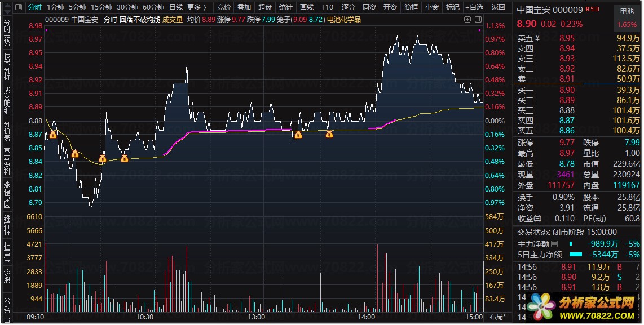Click the 回落不破均线 formula name

click(x=140, y=19)
